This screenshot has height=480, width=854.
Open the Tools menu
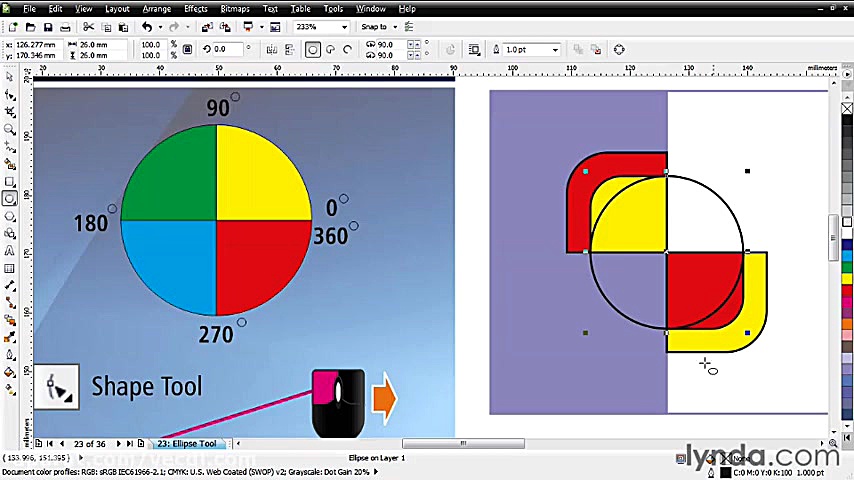333,9
